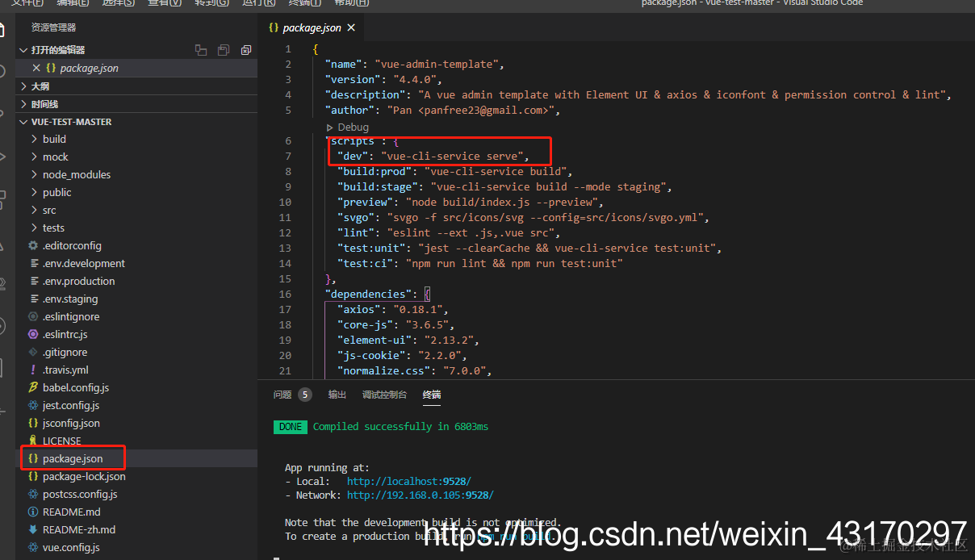Switch to the 调试控制台 debug console tab
This screenshot has height=560, width=975.
[x=384, y=395]
